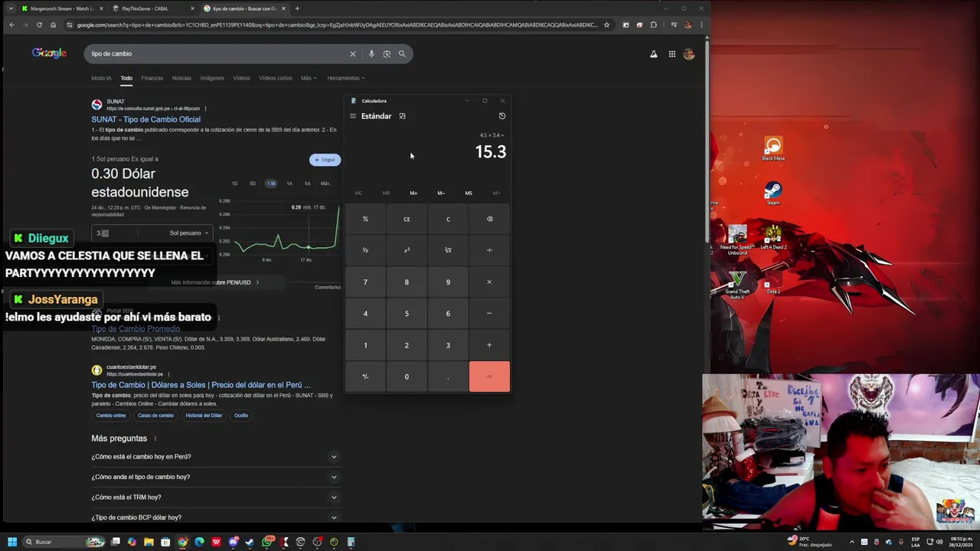
Task: Click the square root key
Action: pos(448,250)
